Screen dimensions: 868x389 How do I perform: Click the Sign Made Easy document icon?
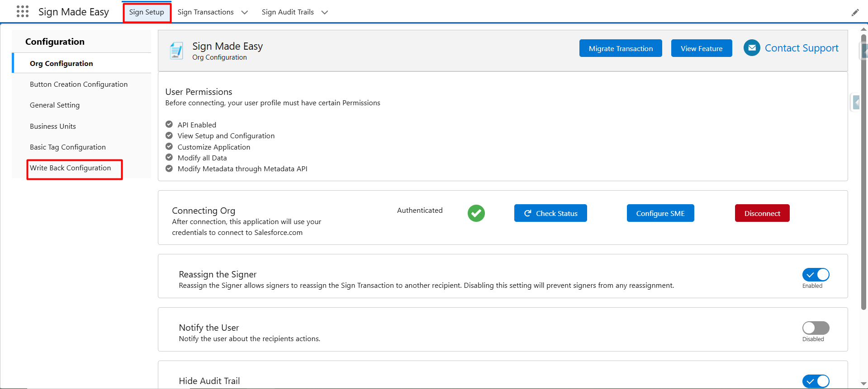(176, 51)
